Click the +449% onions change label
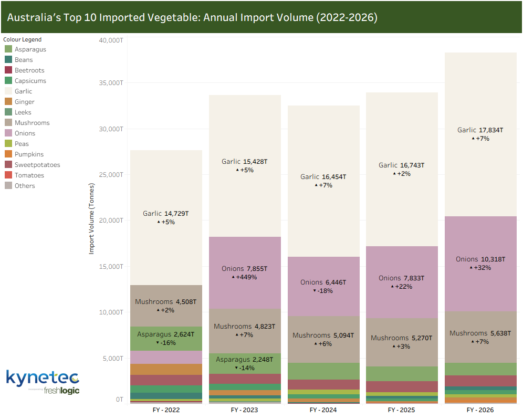 (245, 277)
